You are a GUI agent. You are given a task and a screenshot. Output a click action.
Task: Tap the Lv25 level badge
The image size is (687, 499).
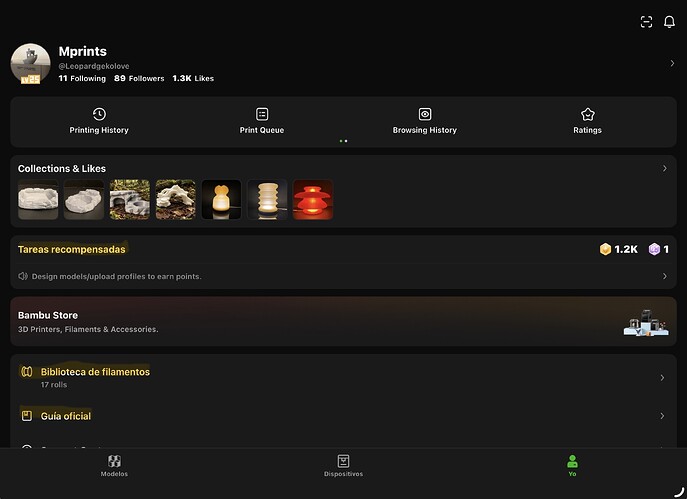tap(30, 79)
